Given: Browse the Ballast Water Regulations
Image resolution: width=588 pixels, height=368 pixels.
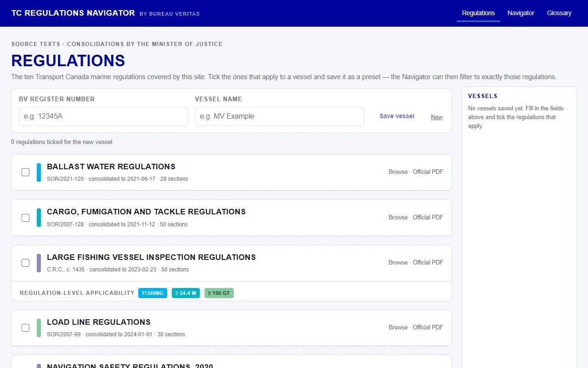Looking at the screenshot, I should tap(398, 172).
